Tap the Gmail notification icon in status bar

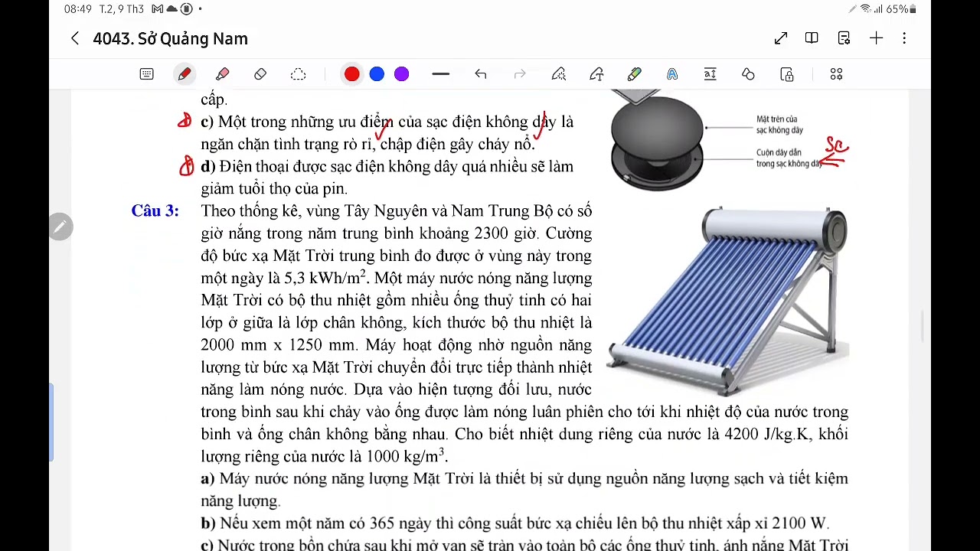point(158,9)
